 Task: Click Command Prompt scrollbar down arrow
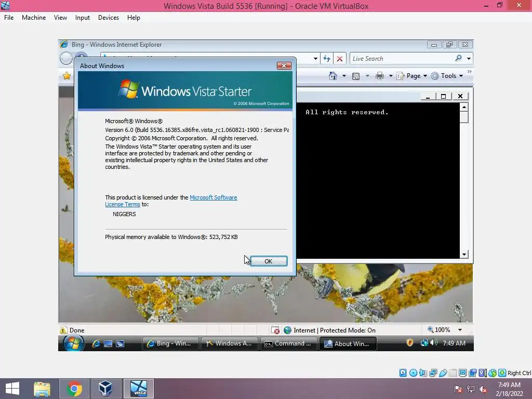464,255
